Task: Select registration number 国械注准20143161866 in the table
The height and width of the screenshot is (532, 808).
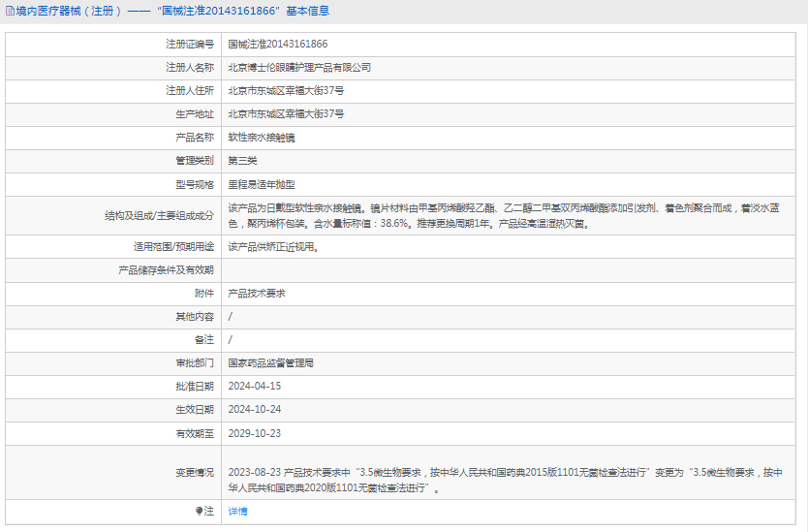Action: [277, 45]
